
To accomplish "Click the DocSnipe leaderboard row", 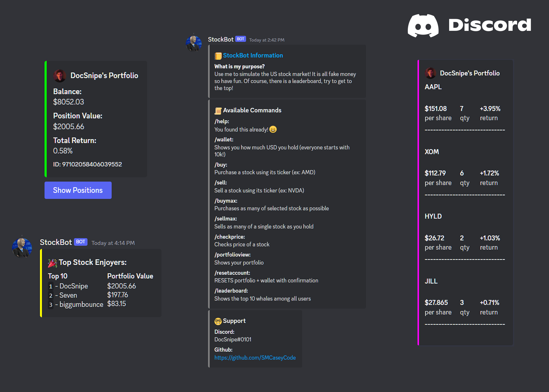I will pyautogui.click(x=92, y=286).
